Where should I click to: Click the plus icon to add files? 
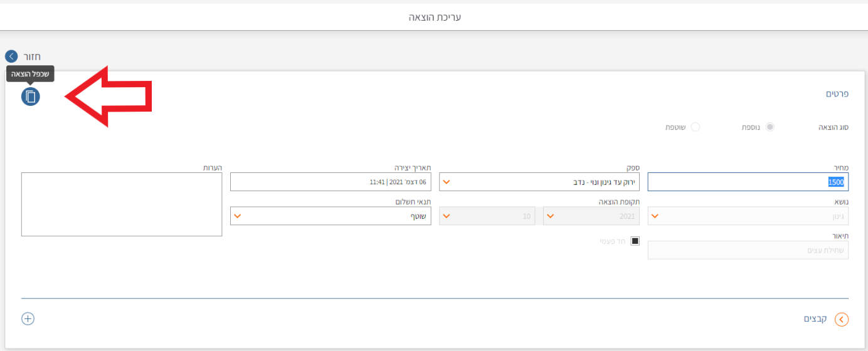pos(28,318)
